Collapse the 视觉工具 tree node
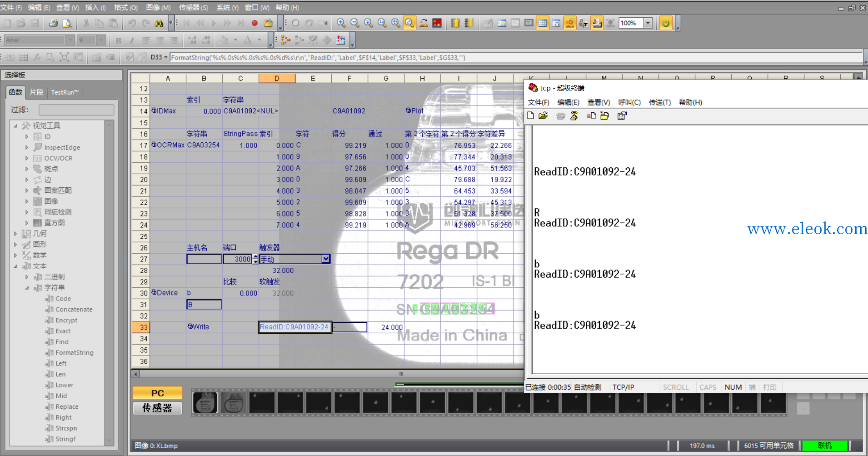 click(x=15, y=125)
